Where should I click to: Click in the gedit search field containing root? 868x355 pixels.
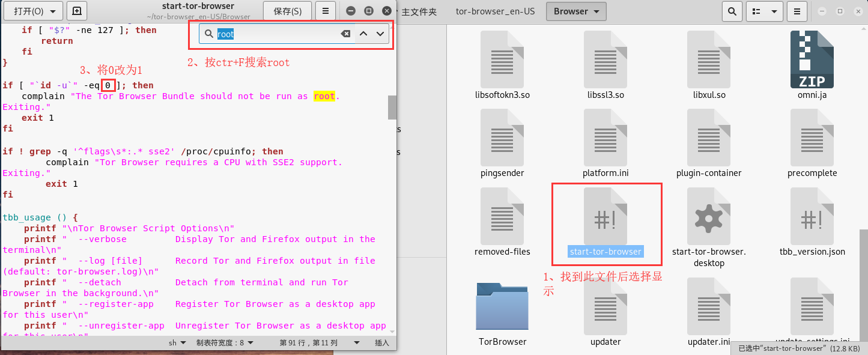coord(276,34)
